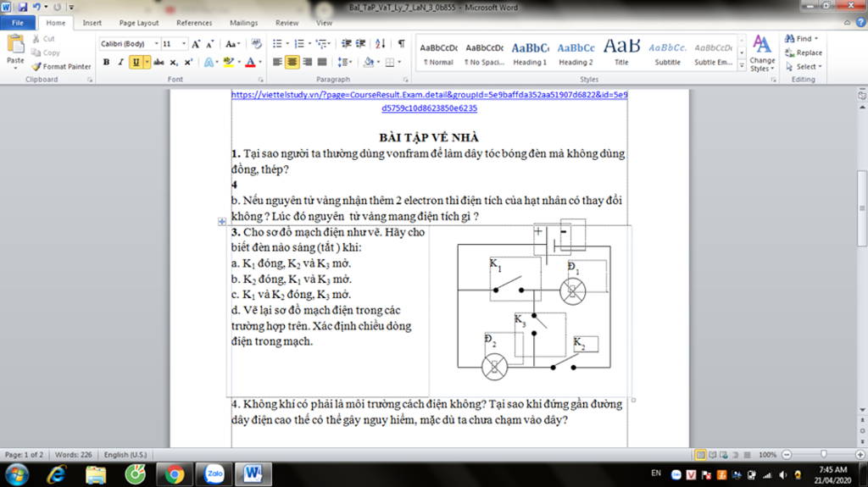
Task: Switch to References tab
Action: click(x=194, y=23)
